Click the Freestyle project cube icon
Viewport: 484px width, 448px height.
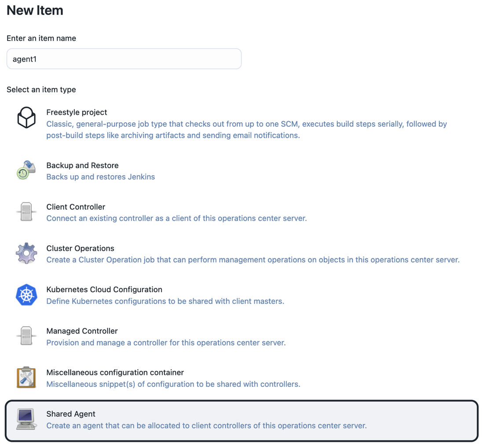click(x=26, y=118)
